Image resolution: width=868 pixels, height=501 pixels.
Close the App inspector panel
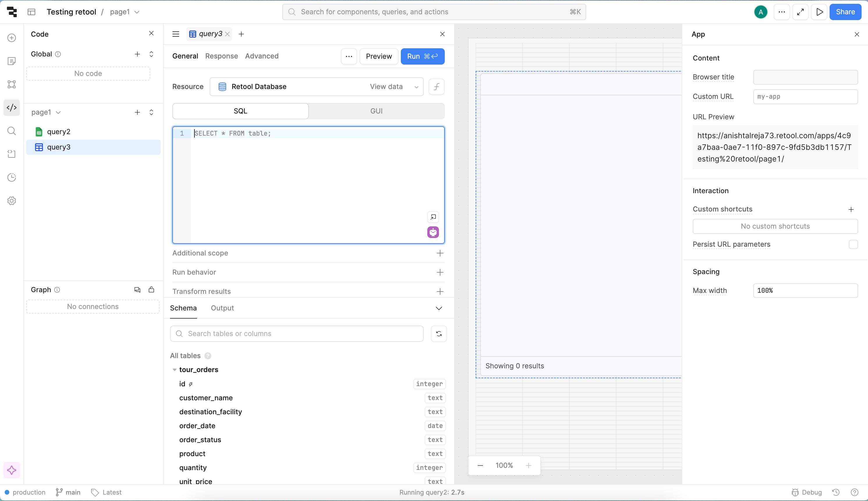(857, 34)
